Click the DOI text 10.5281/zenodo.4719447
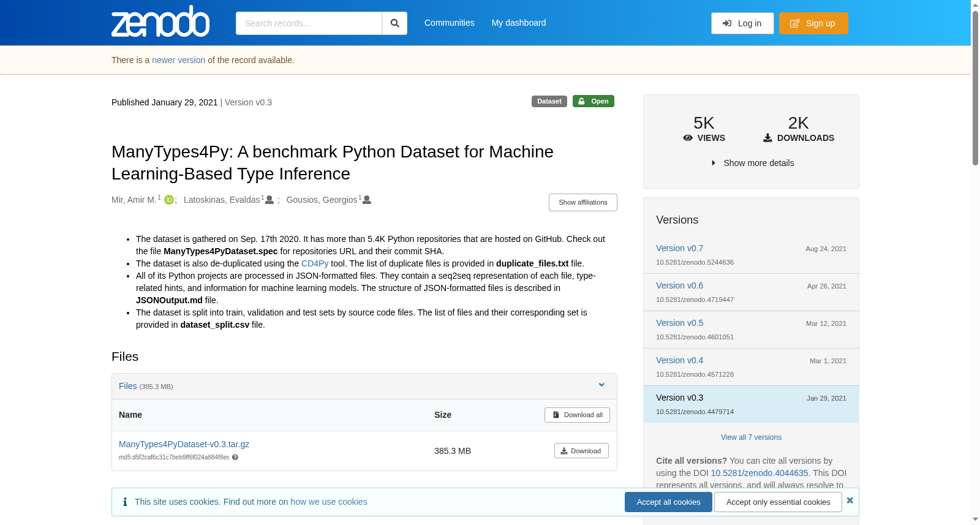The image size is (980, 525). point(695,300)
